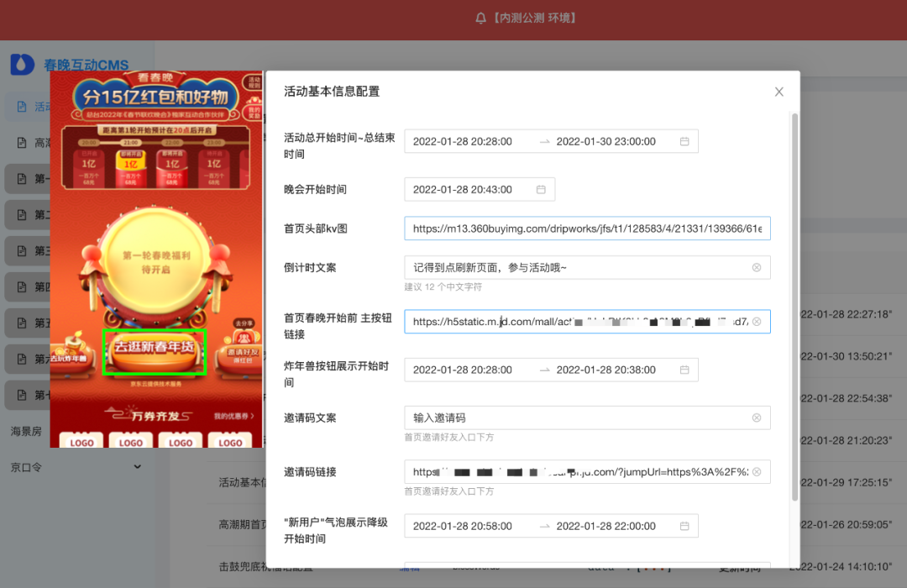Click the 【内测公测 环境】 banner text
The image size is (907, 588).
(534, 18)
